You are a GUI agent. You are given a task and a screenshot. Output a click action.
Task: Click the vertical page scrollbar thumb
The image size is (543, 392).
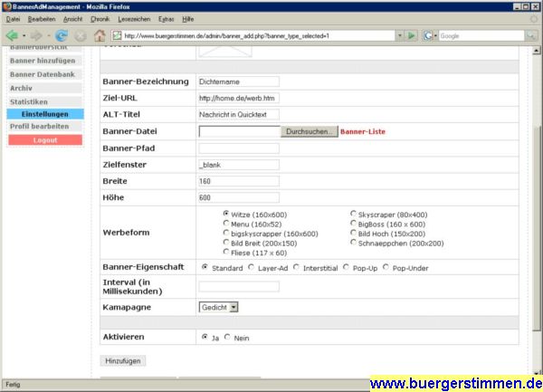pyautogui.click(x=536, y=228)
